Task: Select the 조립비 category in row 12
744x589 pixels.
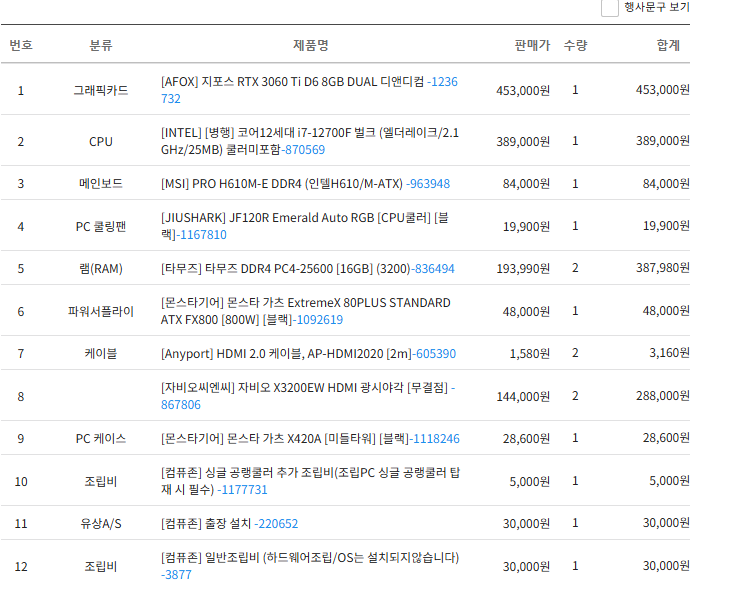Action: coord(101,566)
